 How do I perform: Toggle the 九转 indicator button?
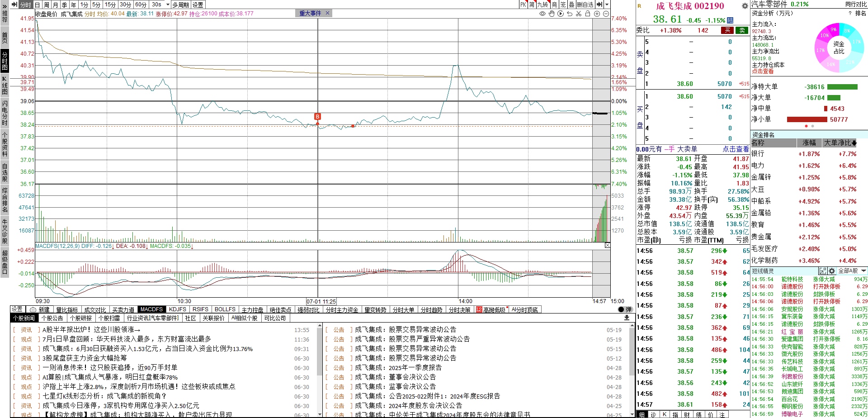(542, 5)
